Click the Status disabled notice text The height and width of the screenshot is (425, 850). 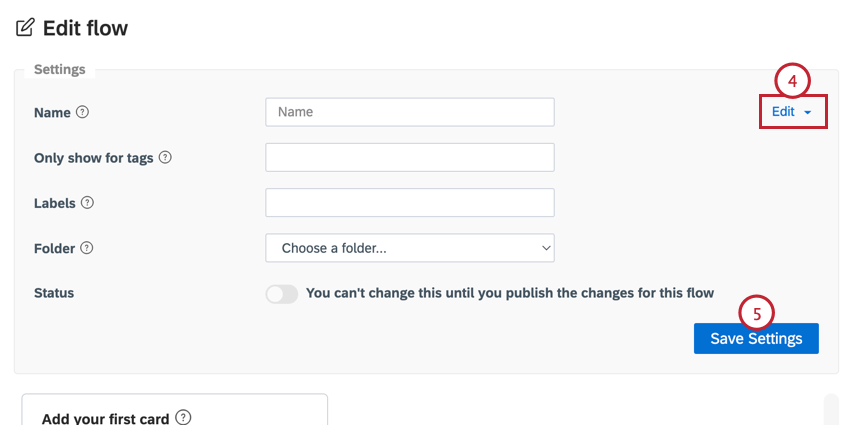tap(510, 293)
